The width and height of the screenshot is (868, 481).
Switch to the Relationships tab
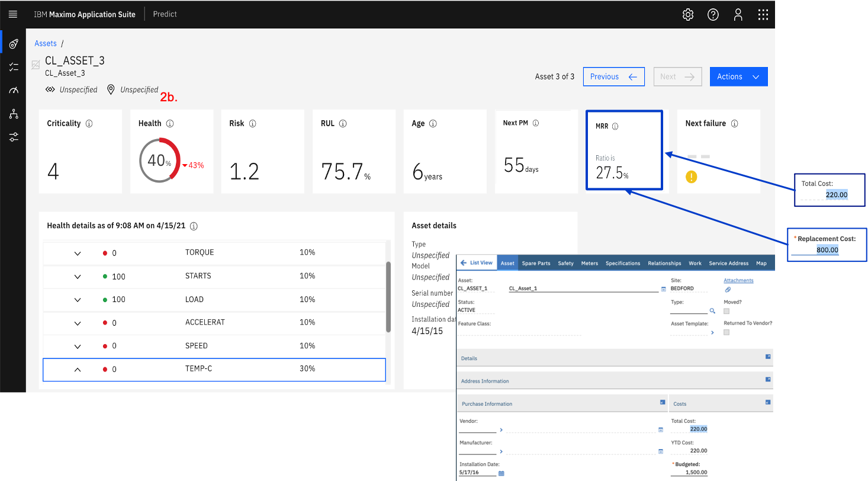[x=664, y=263]
